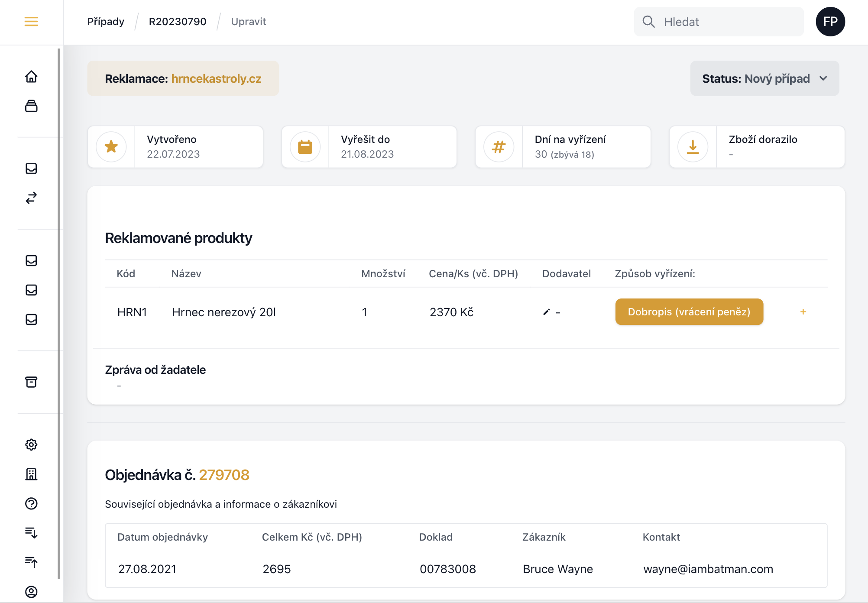Screen dimensions: 868x603
Task: Click the user profile sidebar icon
Action: pos(31,592)
